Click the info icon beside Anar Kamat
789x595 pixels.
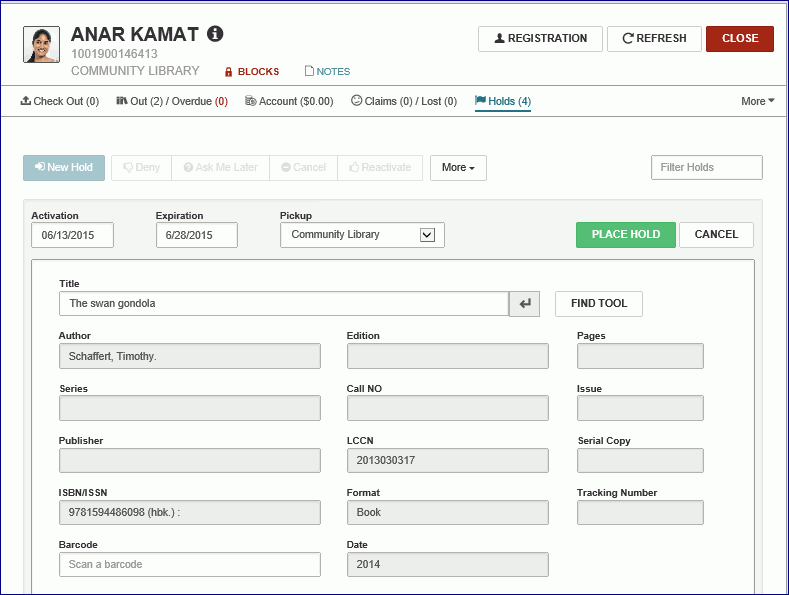(215, 34)
